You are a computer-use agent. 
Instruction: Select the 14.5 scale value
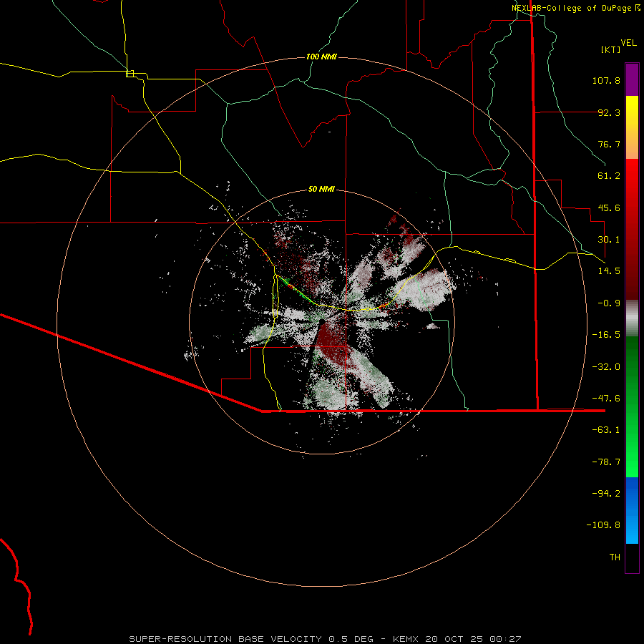[609, 271]
